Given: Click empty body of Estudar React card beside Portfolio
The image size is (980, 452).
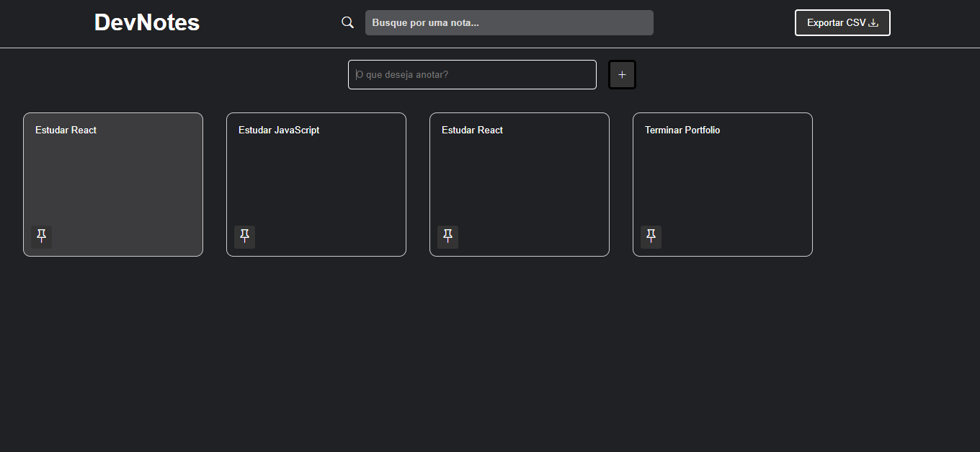Looking at the screenshot, I should pos(520,180).
